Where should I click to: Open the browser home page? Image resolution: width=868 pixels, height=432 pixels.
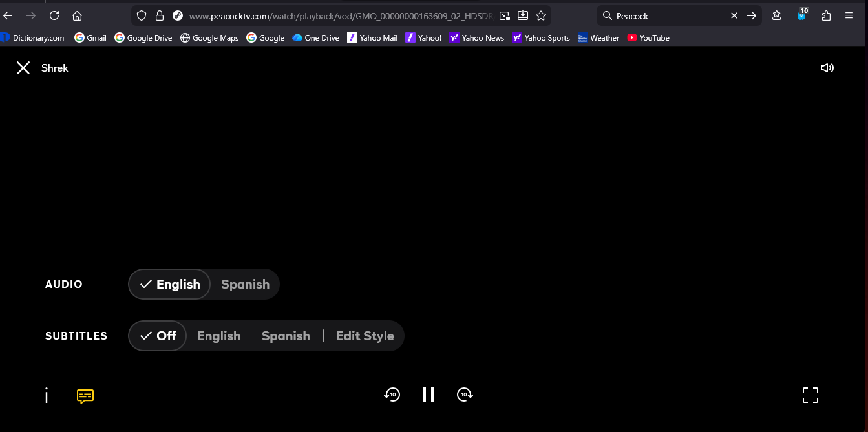coord(77,15)
